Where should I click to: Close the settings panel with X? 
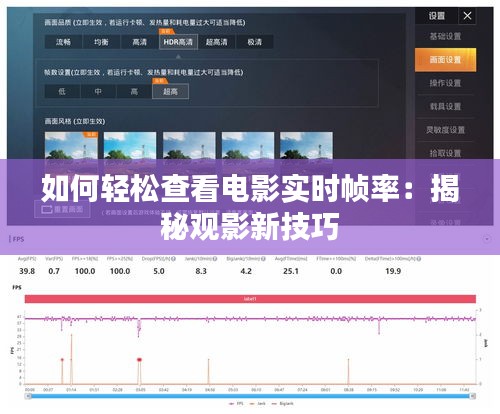pyautogui.click(x=467, y=15)
